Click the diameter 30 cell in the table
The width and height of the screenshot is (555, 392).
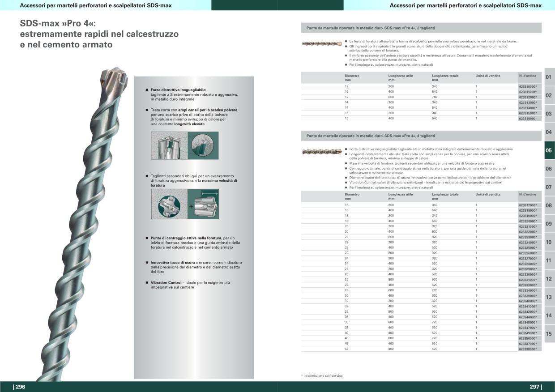[346, 295]
